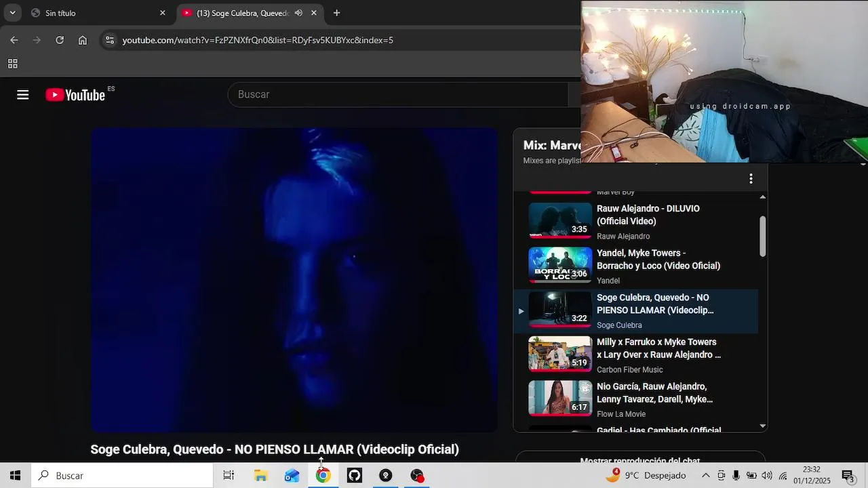Screen dimensions: 868x488
Task: Click the playlist scrollbar up arrow
Action: click(763, 197)
